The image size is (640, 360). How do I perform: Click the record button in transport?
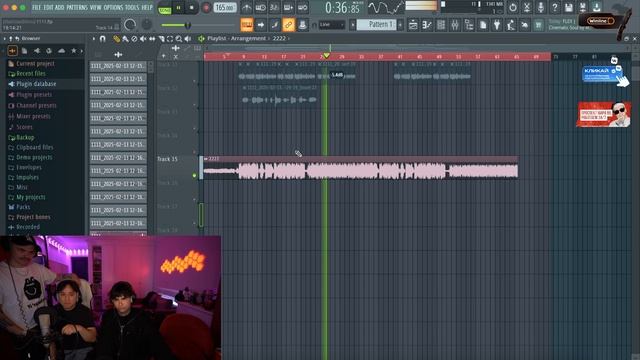(x=206, y=8)
